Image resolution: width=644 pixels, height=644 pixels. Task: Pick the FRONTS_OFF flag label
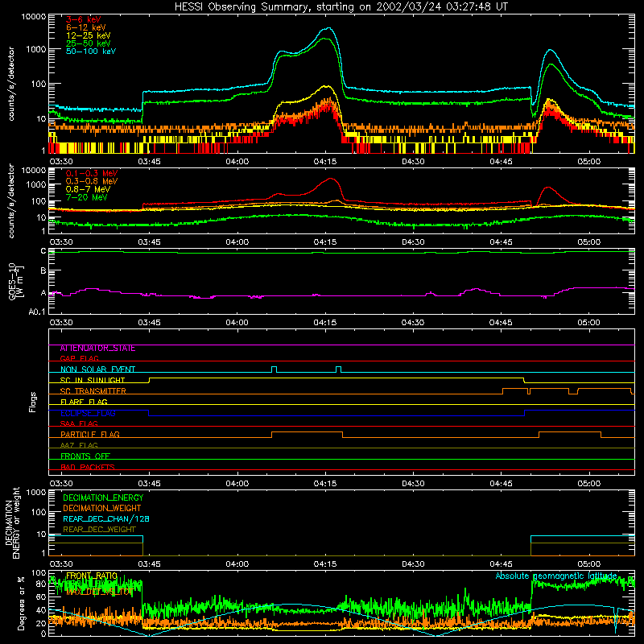click(85, 456)
